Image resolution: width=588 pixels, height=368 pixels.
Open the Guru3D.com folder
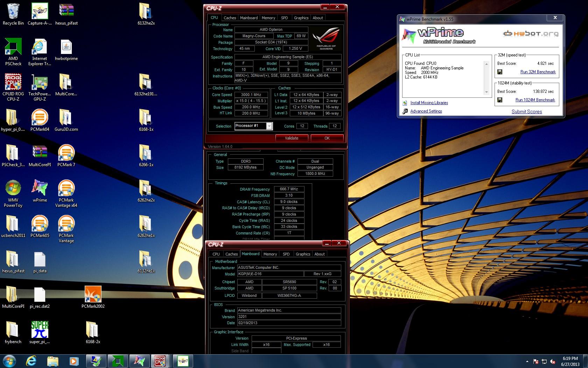pos(66,120)
